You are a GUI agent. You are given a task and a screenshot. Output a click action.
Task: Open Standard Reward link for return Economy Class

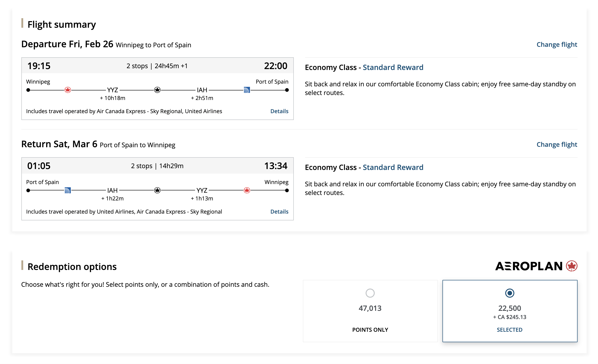pyautogui.click(x=393, y=167)
